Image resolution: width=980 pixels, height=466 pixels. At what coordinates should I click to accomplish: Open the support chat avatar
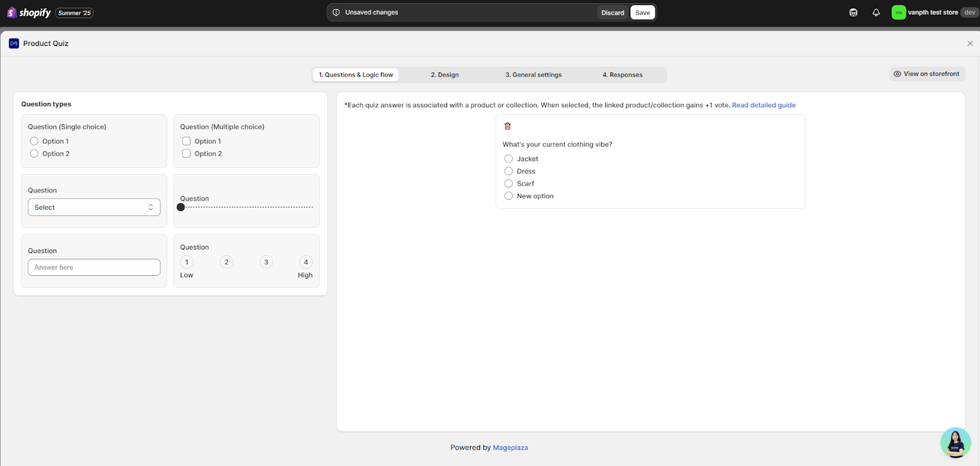[955, 442]
